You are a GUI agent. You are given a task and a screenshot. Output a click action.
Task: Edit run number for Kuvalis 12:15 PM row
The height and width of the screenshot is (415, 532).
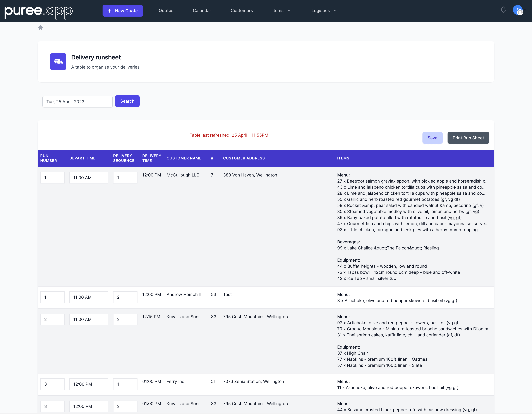click(x=52, y=319)
